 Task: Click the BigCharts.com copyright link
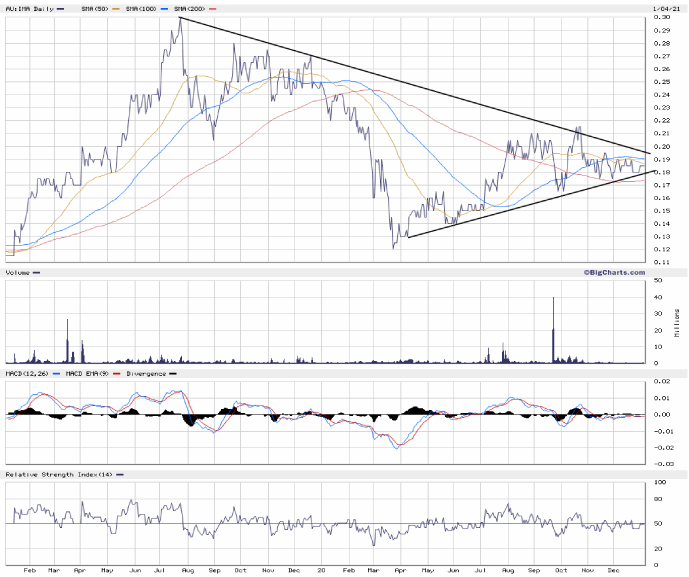611,272
